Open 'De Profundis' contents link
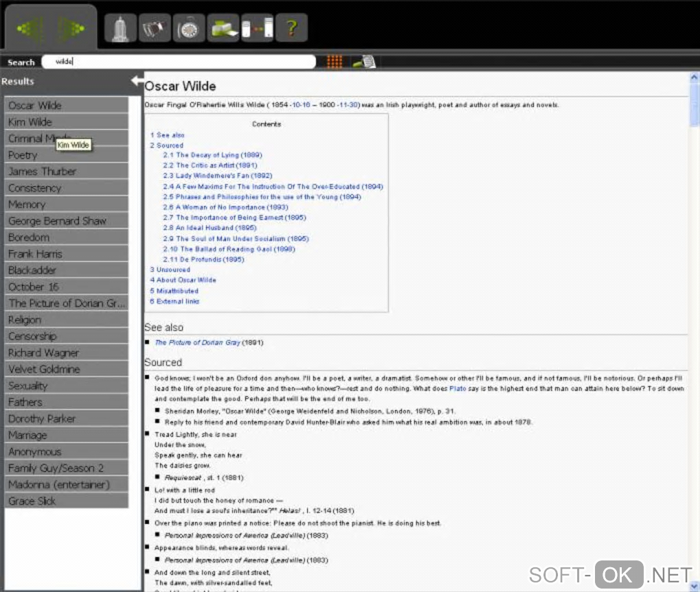This screenshot has width=700, height=592. point(204,259)
